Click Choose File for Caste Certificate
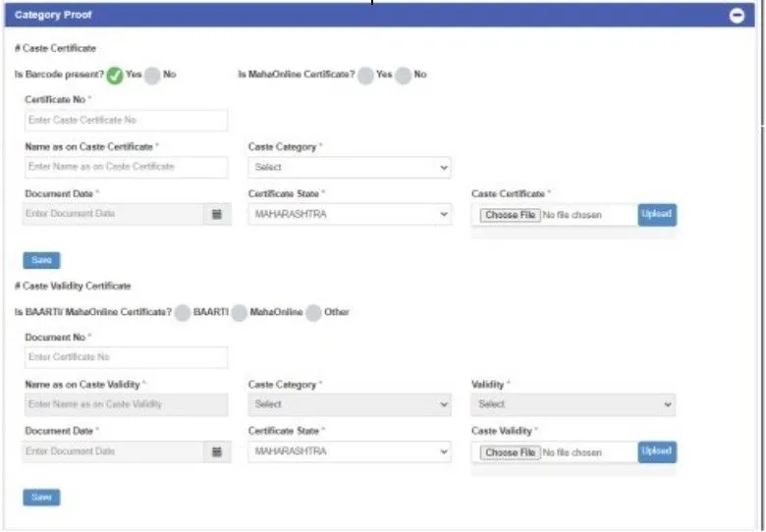Screen dimensions: 766x532 [x=510, y=215]
